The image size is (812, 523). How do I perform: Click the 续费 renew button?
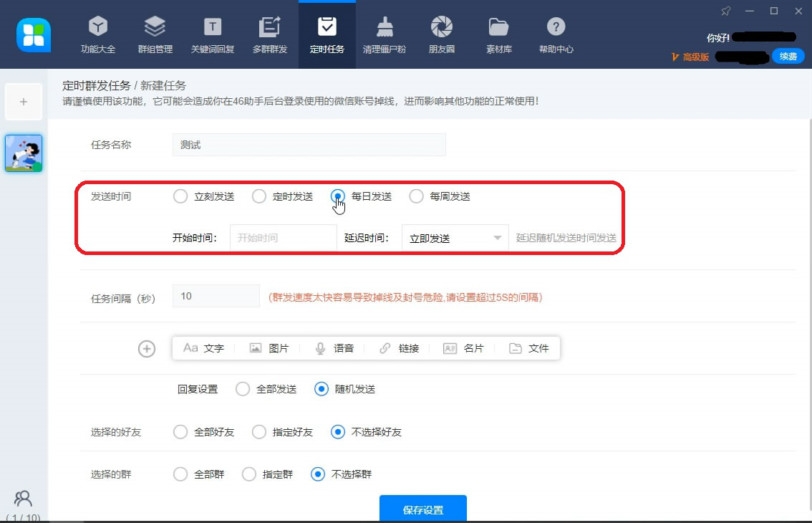pyautogui.click(x=788, y=57)
